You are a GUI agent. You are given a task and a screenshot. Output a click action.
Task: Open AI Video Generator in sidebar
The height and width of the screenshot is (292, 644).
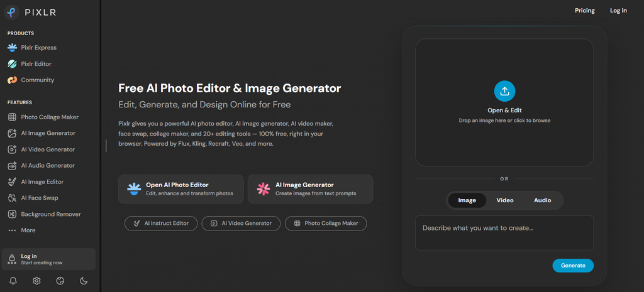pos(41,149)
